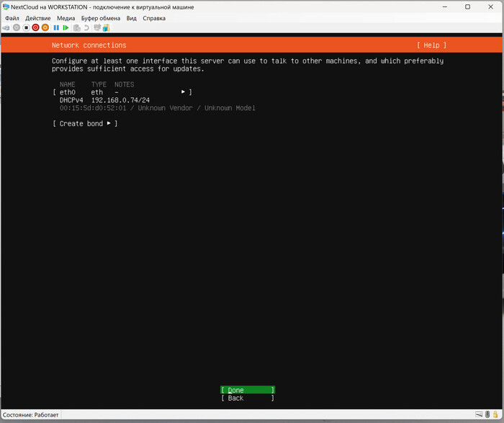Click the NextCloud VM window title icon
Viewport: 504px width, 423px height.
(x=6, y=6)
